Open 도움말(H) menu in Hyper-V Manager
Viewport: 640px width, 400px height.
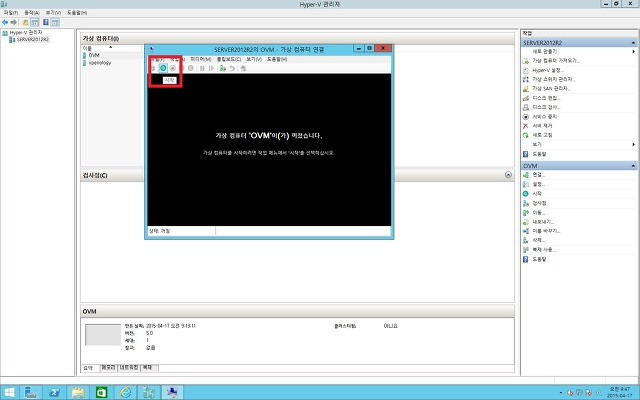click(x=77, y=13)
